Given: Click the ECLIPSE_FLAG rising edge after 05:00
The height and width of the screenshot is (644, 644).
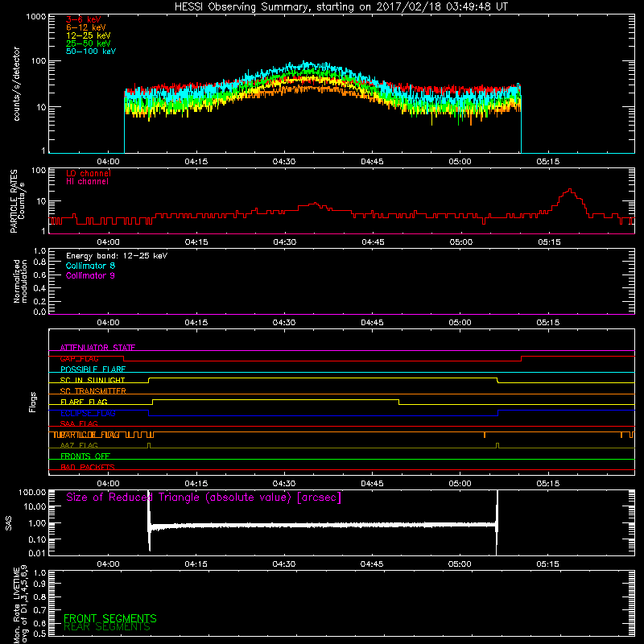Looking at the screenshot, I should coord(497,413).
